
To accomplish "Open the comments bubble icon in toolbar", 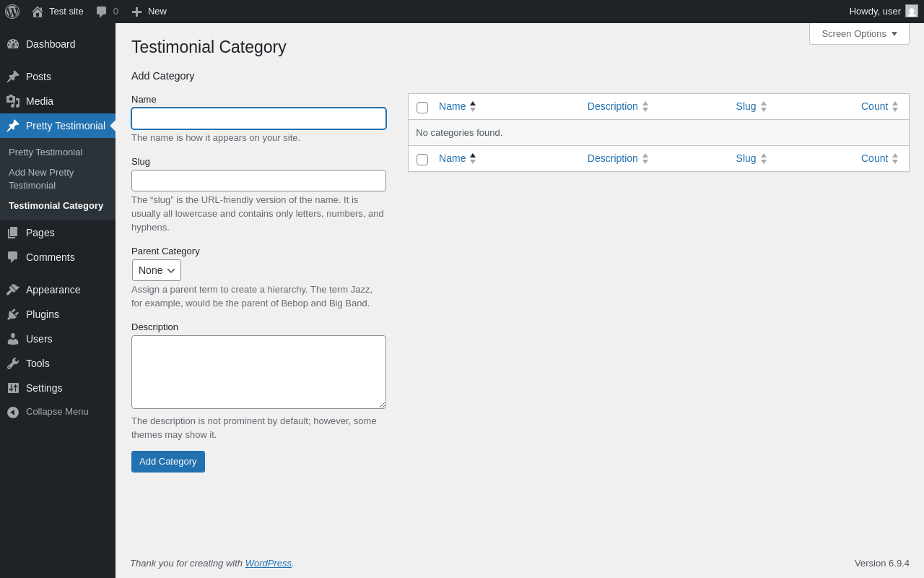I will [x=102, y=12].
